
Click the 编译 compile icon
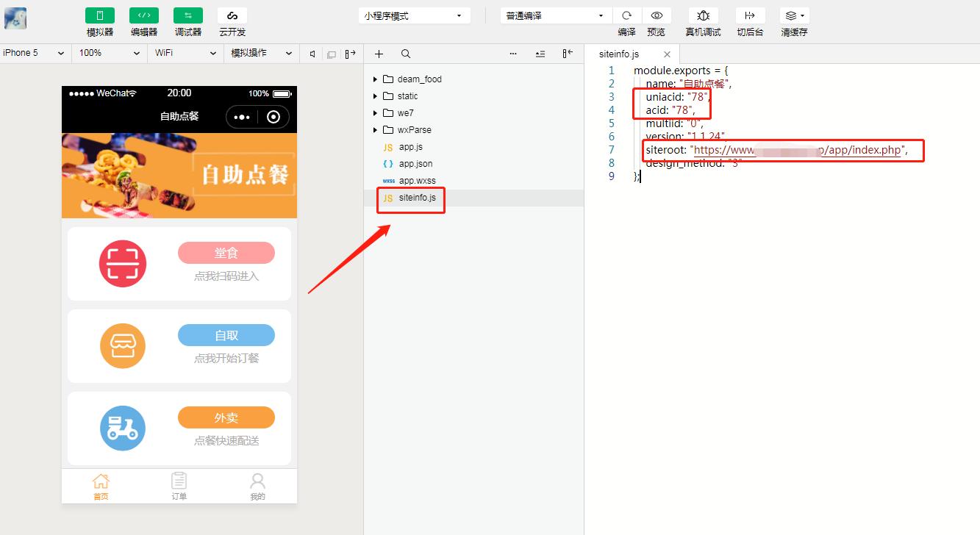click(x=626, y=15)
